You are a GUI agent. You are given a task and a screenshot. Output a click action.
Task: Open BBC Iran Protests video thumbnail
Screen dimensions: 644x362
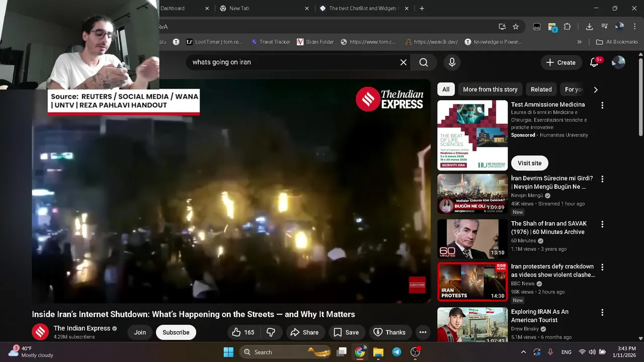click(x=472, y=282)
